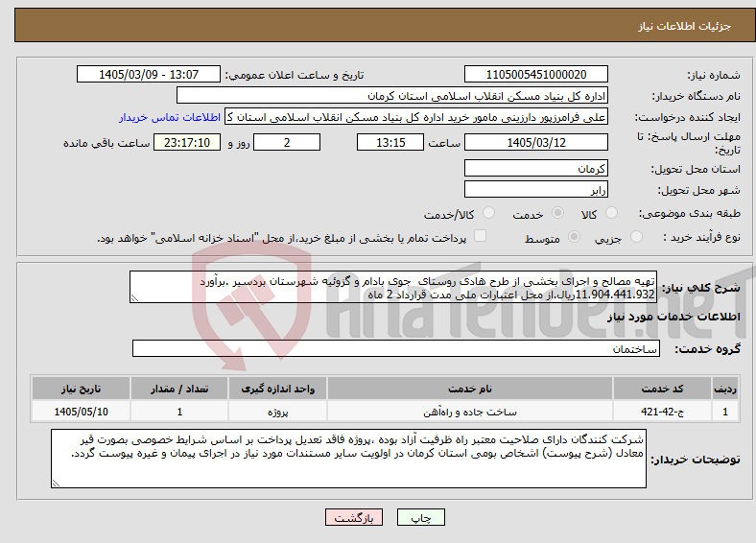Click resize handle of buyer notes text area
Image resolution: width=756 pixels, height=543 pixels.
click(56, 484)
